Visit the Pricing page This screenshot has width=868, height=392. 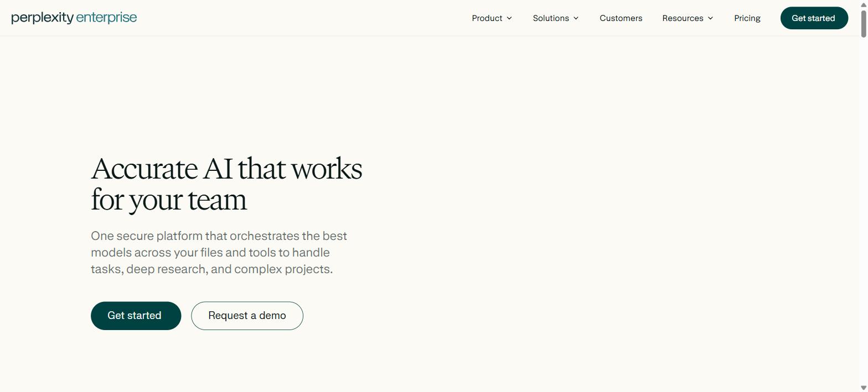[x=747, y=18]
